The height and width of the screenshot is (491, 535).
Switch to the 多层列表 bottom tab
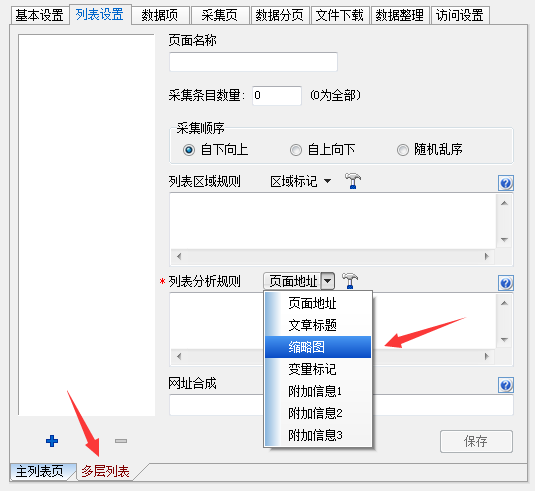tap(105, 472)
